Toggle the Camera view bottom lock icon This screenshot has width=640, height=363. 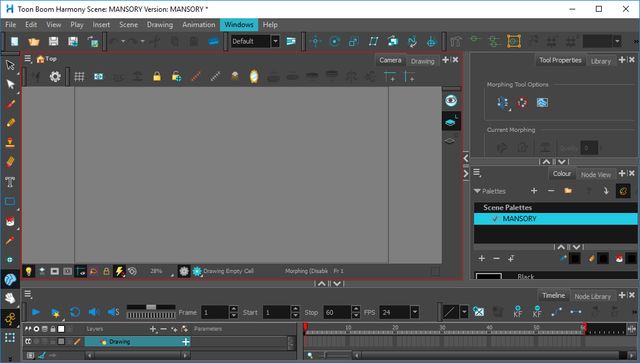point(106,271)
